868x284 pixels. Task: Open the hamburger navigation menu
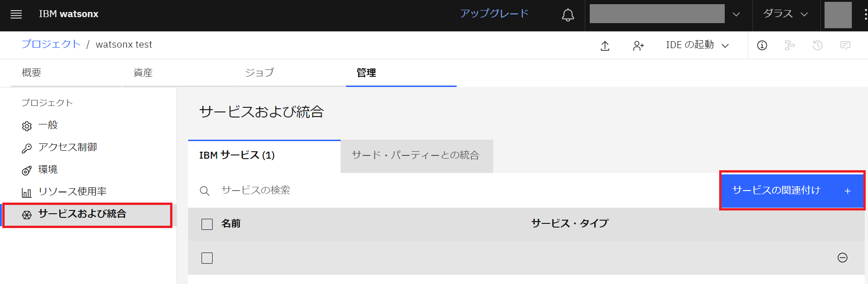tap(16, 14)
